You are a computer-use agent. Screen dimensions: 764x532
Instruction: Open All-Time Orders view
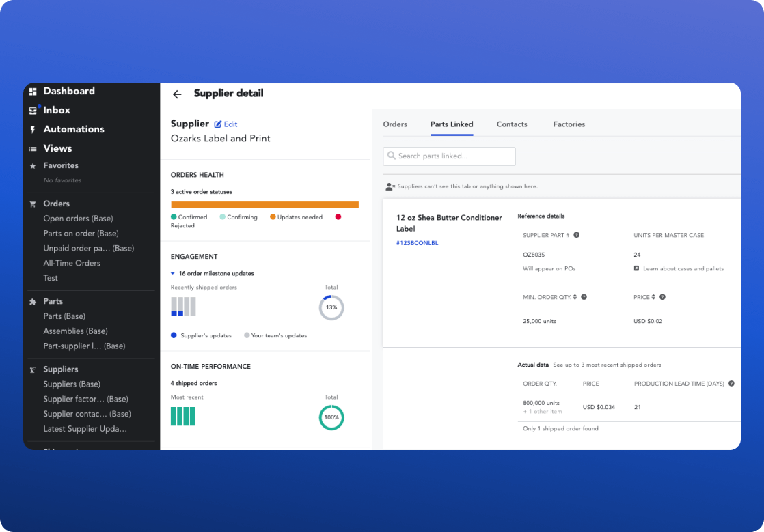[72, 263]
